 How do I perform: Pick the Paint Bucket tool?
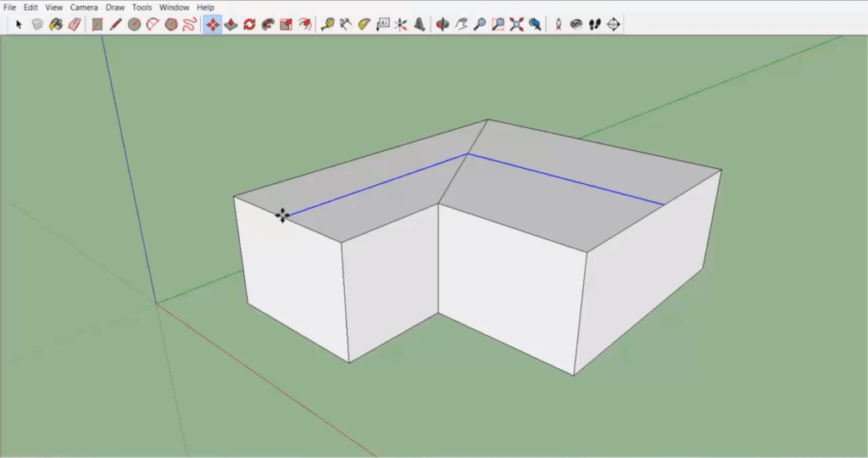point(55,25)
